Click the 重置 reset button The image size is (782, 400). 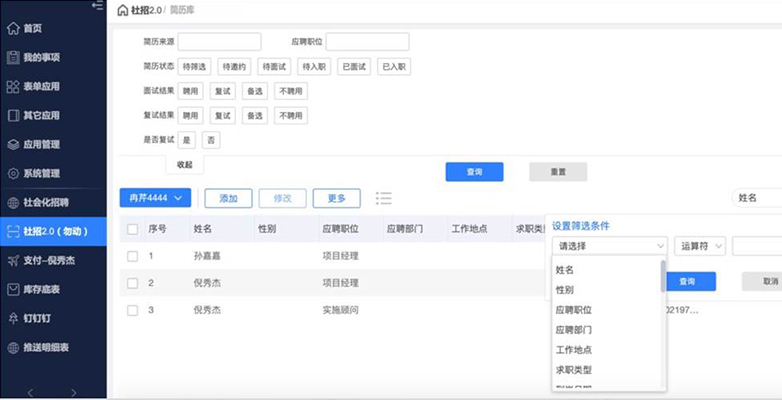[x=557, y=172]
